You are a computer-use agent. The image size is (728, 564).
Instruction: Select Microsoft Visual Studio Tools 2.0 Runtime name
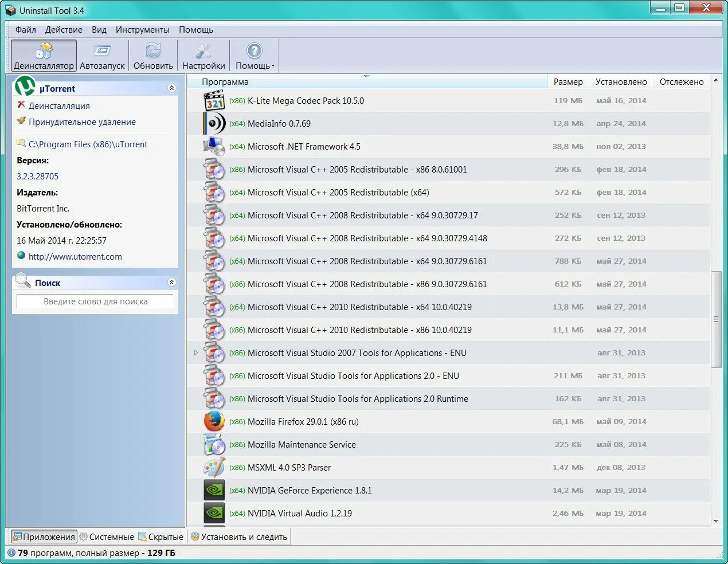pyautogui.click(x=358, y=399)
